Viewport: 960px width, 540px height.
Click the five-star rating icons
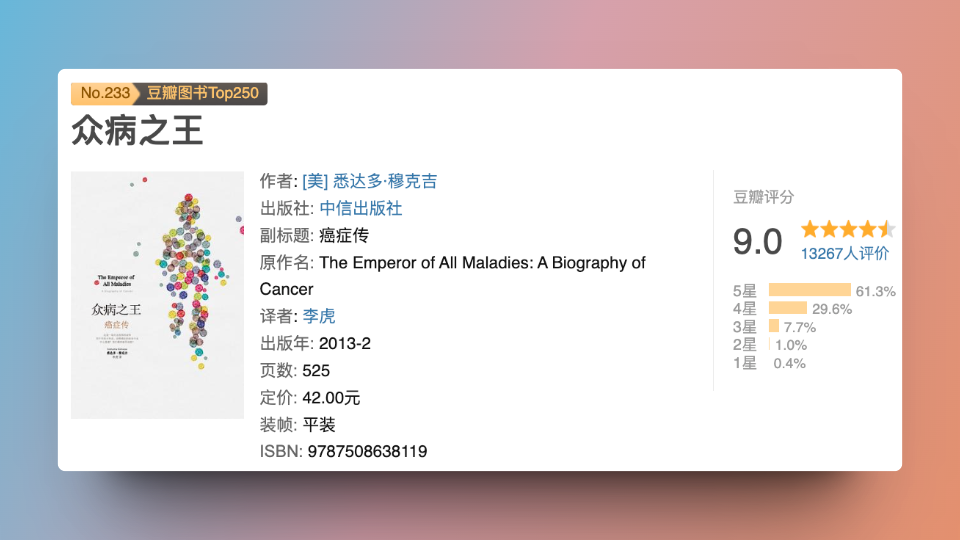pos(846,229)
